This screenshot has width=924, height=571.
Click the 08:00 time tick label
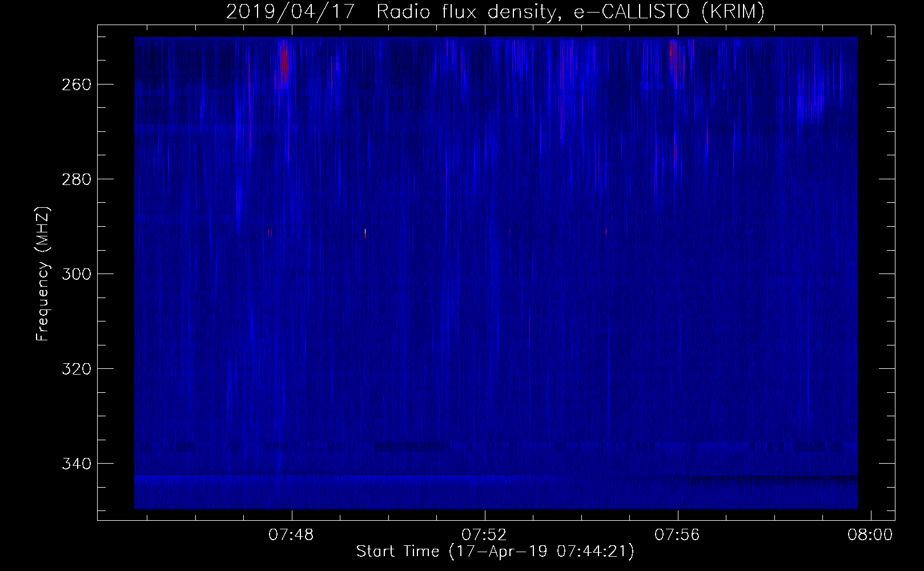[870, 535]
